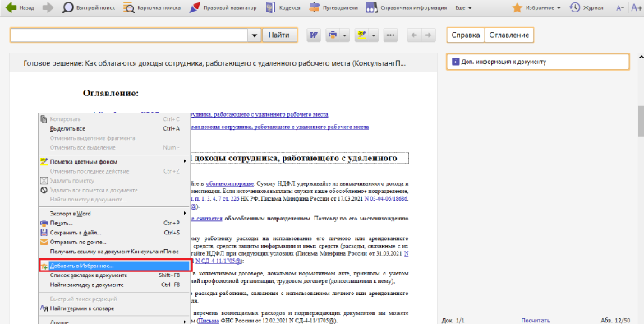
Task: Switch to Справка tab
Action: [x=465, y=35]
